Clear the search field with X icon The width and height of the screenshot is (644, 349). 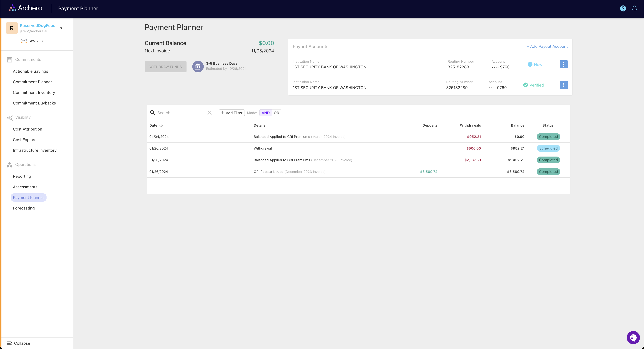click(210, 113)
